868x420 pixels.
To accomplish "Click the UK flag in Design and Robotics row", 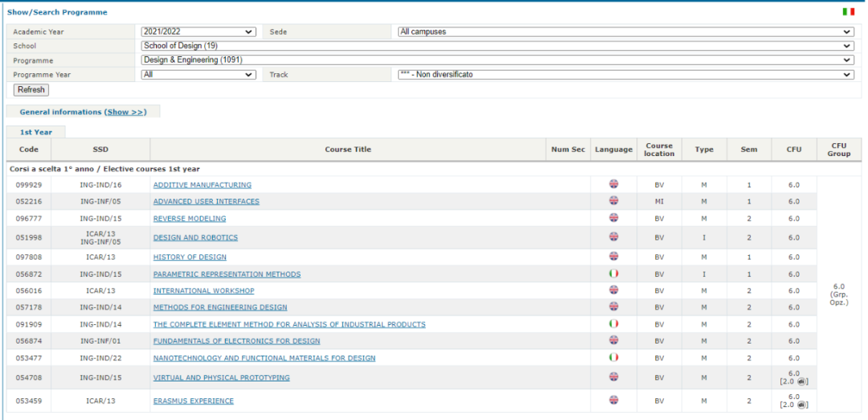I will (x=614, y=237).
